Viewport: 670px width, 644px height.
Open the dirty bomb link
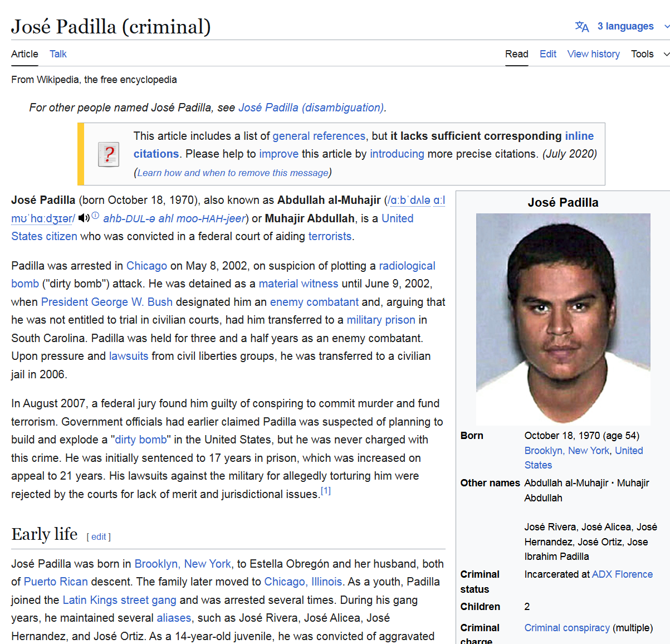click(141, 440)
